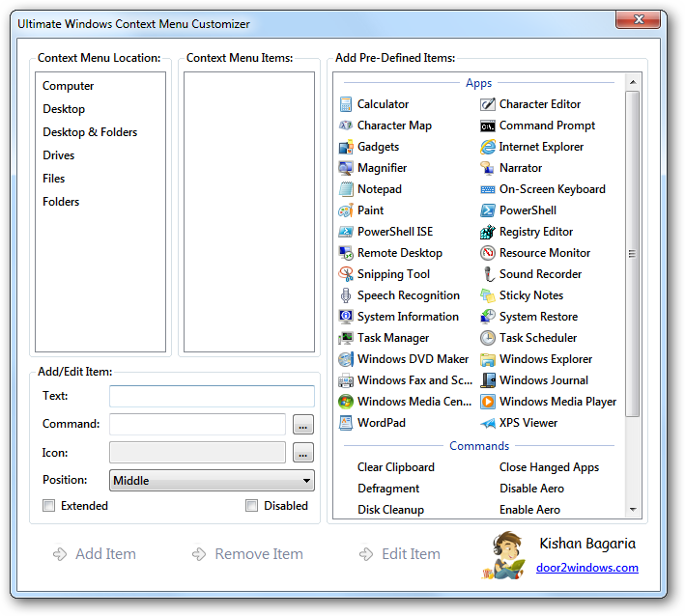Click the Task Manager icon
The image size is (685, 616).
point(347,338)
